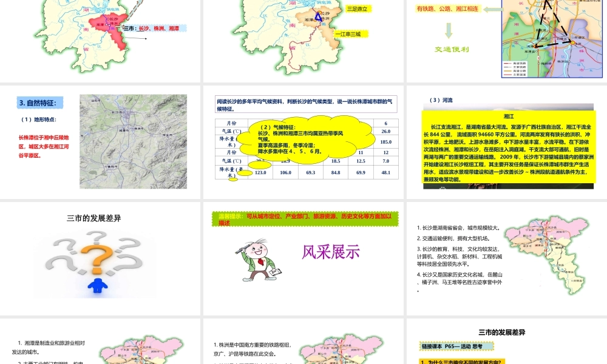
Task: Click the 风采展示 purple title
Action: point(331,252)
